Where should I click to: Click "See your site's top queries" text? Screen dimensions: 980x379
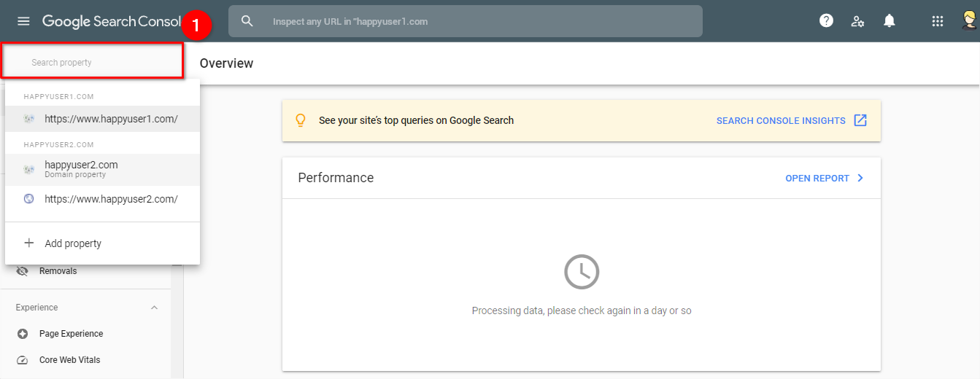point(416,120)
